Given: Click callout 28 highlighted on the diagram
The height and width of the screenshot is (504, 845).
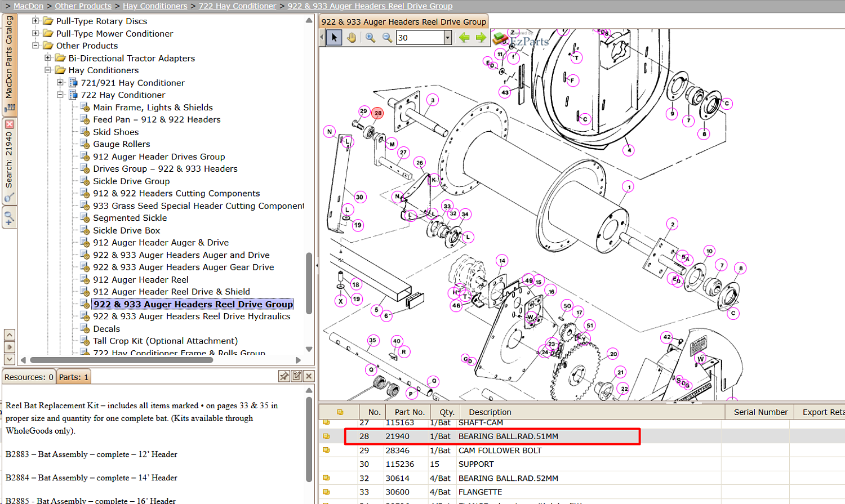Looking at the screenshot, I should point(377,113).
